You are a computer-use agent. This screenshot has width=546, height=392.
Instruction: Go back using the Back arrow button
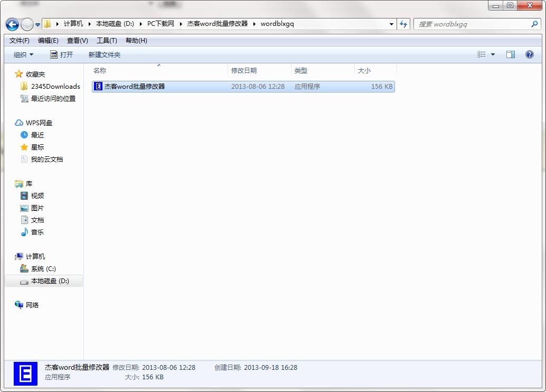12,24
